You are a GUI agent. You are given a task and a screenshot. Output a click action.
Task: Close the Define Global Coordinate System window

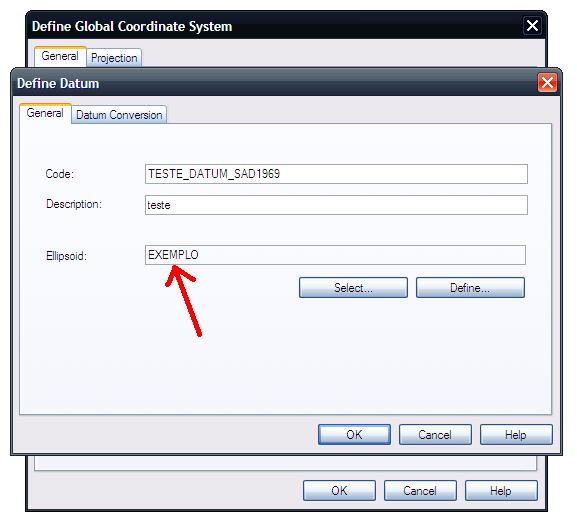[x=532, y=26]
